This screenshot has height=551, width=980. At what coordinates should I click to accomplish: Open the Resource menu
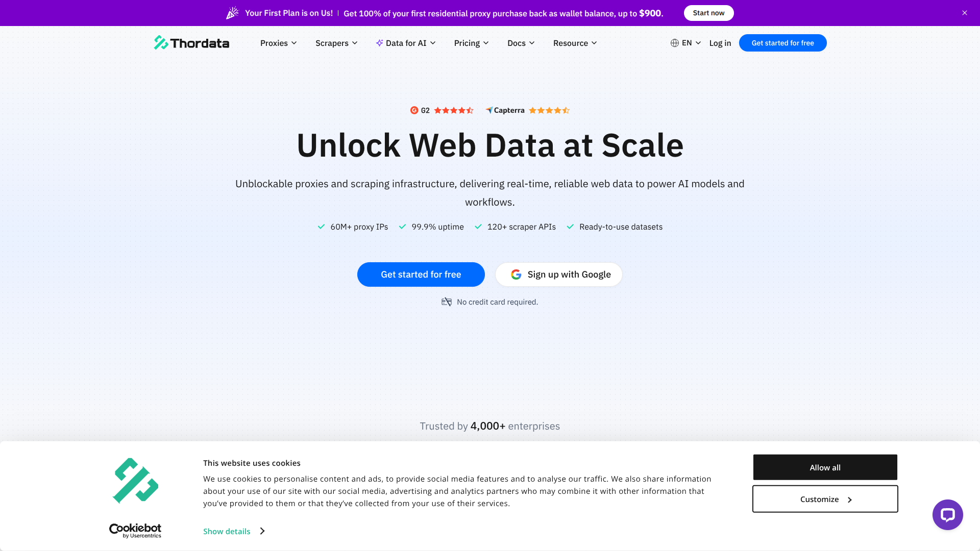point(574,43)
